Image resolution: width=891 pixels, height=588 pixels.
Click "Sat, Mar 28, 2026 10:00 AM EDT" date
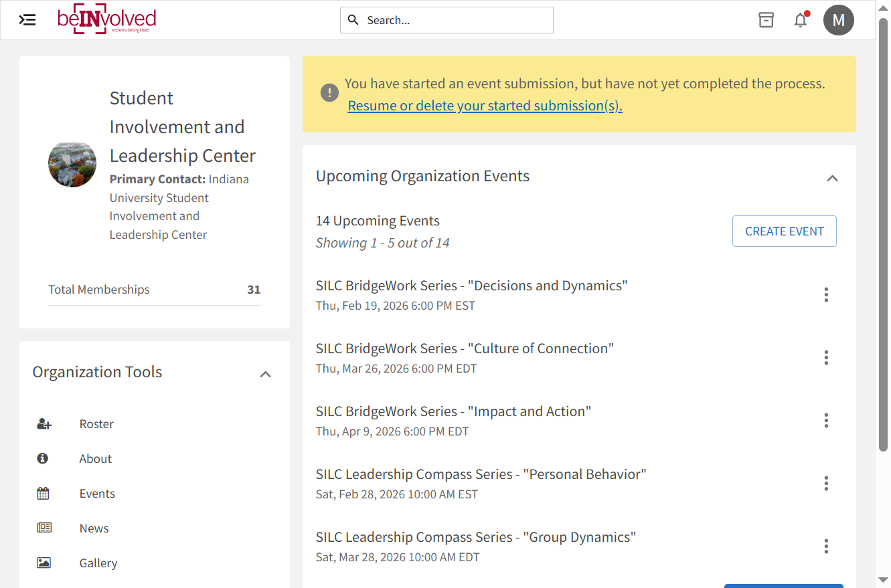point(398,557)
